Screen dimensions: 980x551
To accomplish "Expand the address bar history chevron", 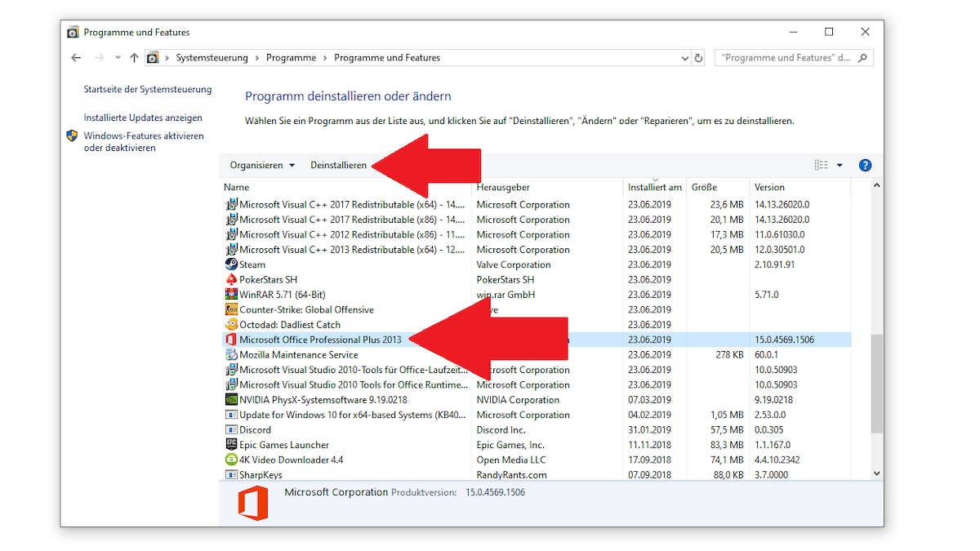I will click(684, 57).
